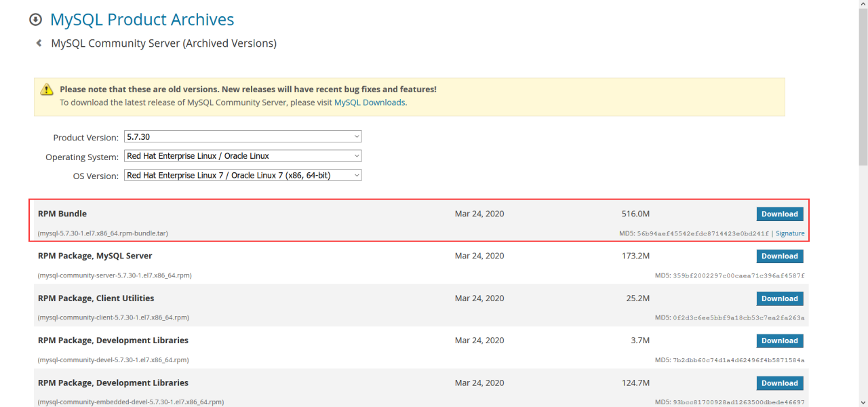868x407 pixels.
Task: Click file name mysql-community-client-5.7.30-1.el7.x86_64.rpm
Action: pos(113,317)
